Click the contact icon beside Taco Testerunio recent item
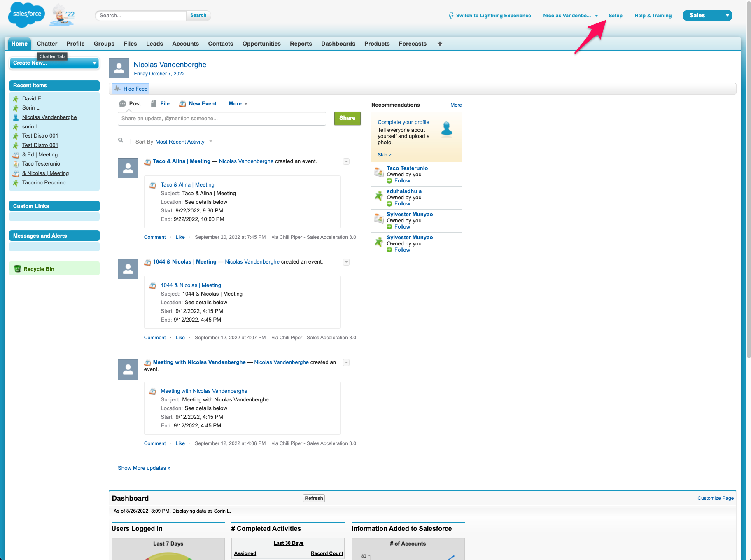Screen dimensions: 751x560 [16, 164]
